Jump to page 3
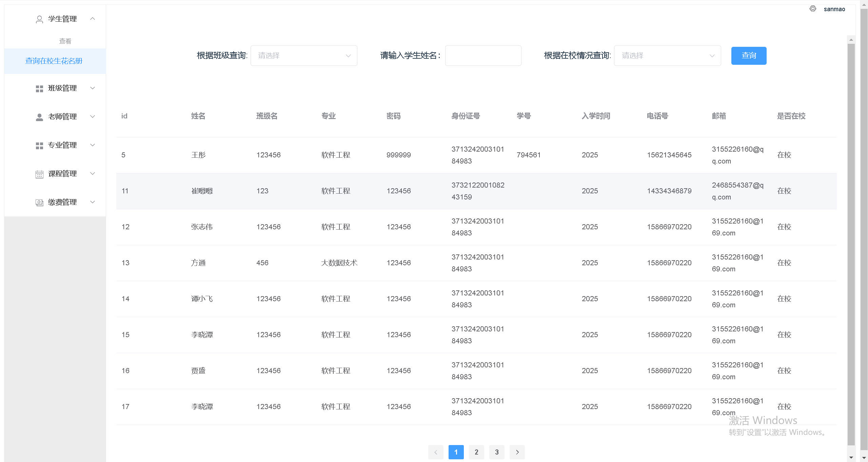Screen dimensions: 868x462 click(497, 452)
